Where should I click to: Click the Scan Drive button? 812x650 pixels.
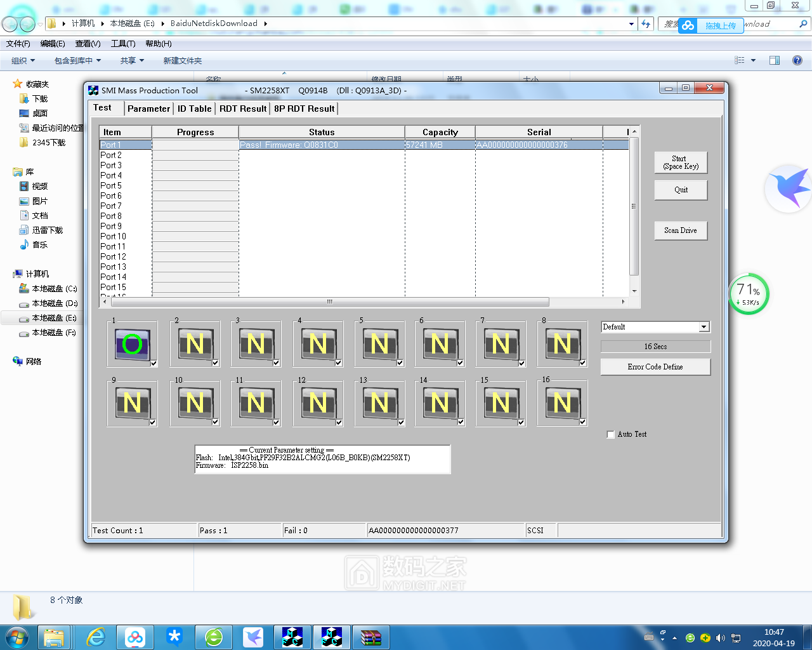pyautogui.click(x=681, y=230)
